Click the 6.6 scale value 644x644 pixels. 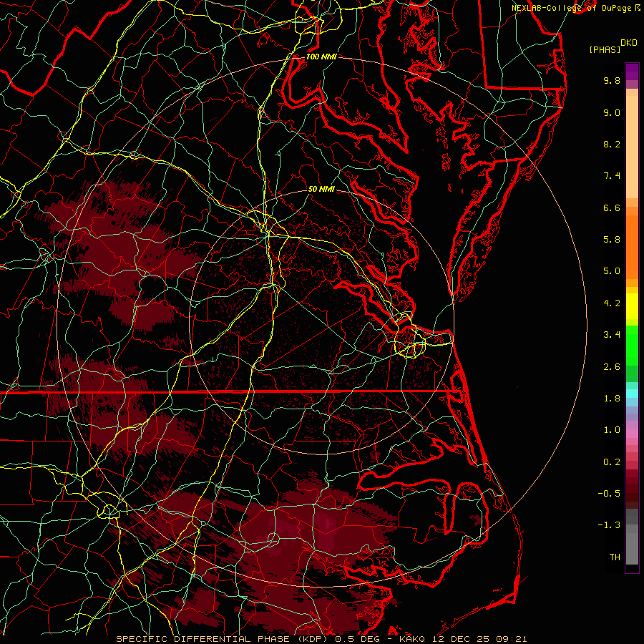612,208
